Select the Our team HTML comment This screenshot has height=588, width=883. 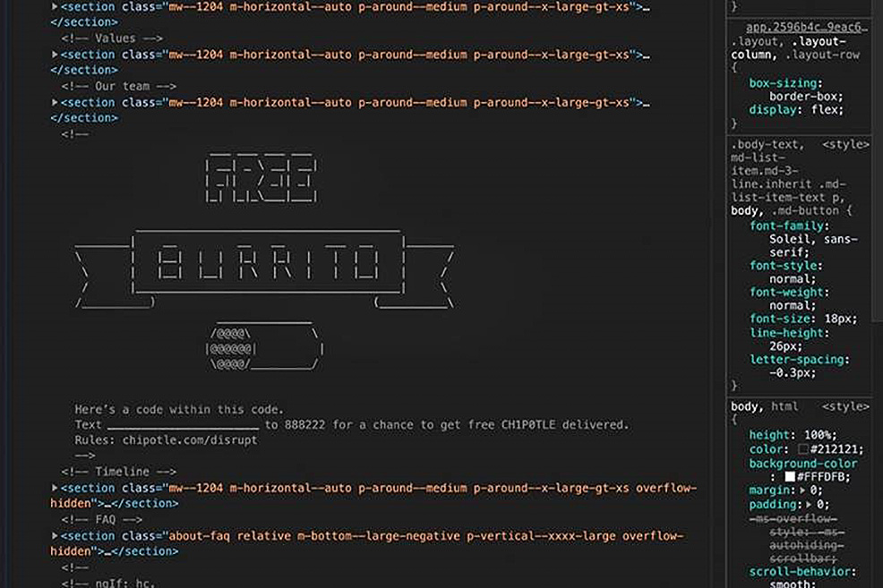click(119, 86)
